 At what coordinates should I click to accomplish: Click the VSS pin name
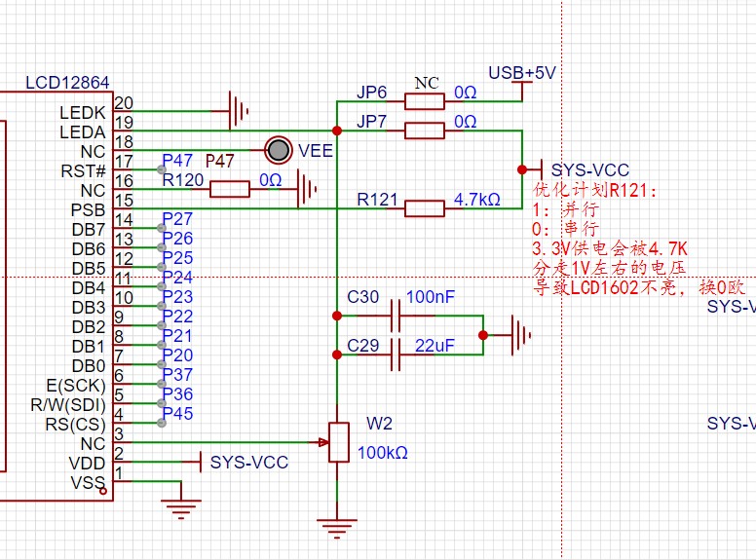coord(88,482)
